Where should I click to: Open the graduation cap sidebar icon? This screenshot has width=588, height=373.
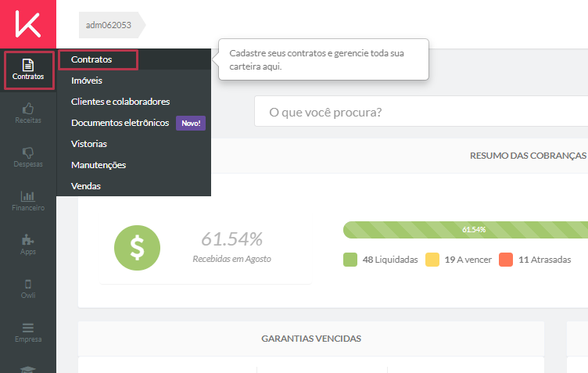point(28,369)
